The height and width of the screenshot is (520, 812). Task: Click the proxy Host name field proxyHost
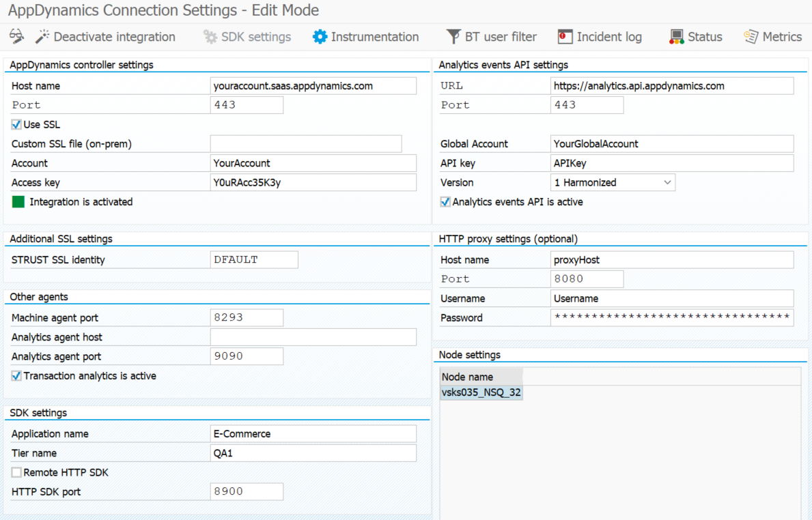point(672,260)
